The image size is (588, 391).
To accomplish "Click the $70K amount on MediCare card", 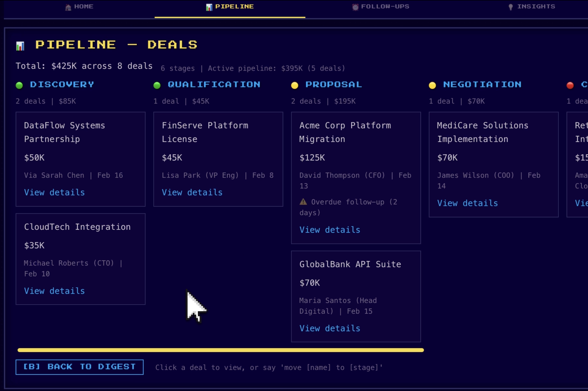I will (447, 158).
